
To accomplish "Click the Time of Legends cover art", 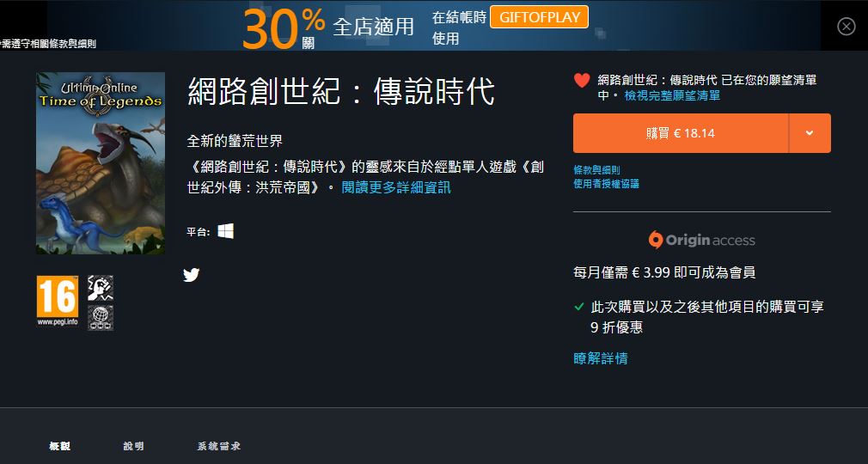I will [x=101, y=163].
